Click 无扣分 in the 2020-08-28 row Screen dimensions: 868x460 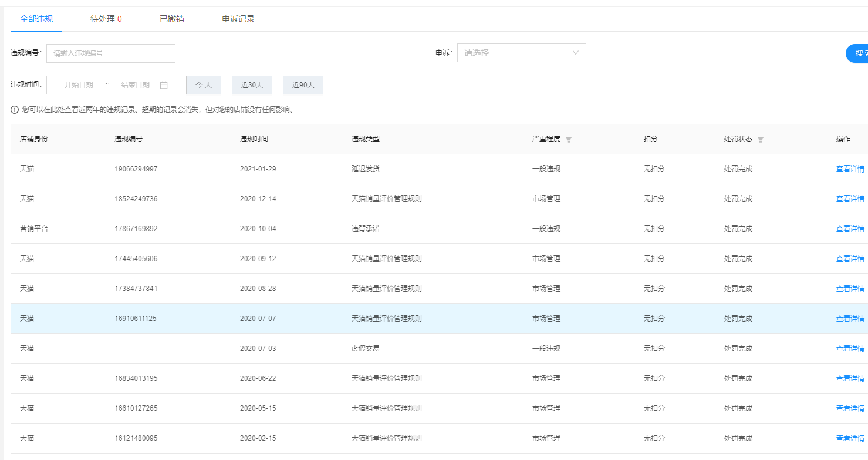654,289
